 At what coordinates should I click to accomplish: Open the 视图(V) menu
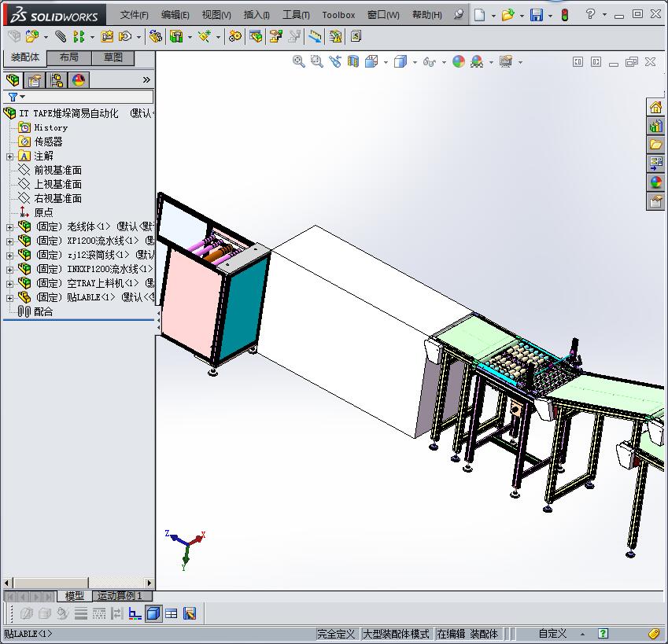[216, 15]
